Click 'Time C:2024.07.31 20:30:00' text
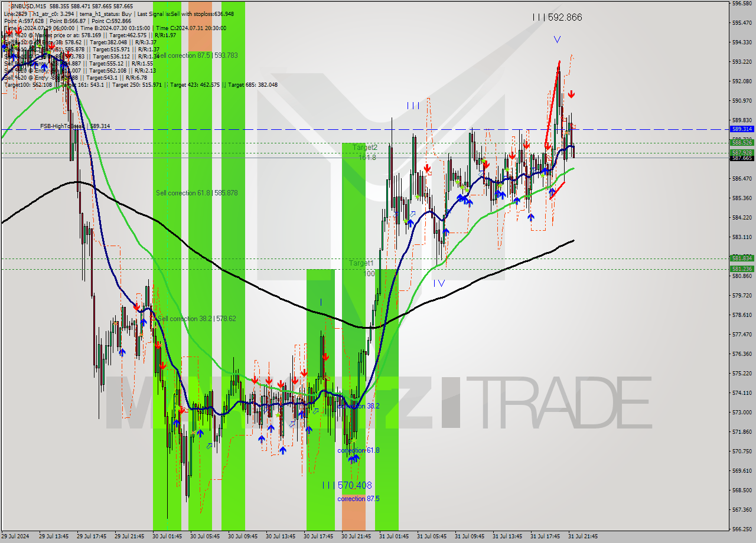Screen dimensions: 756x543 pyautogui.click(x=190, y=28)
